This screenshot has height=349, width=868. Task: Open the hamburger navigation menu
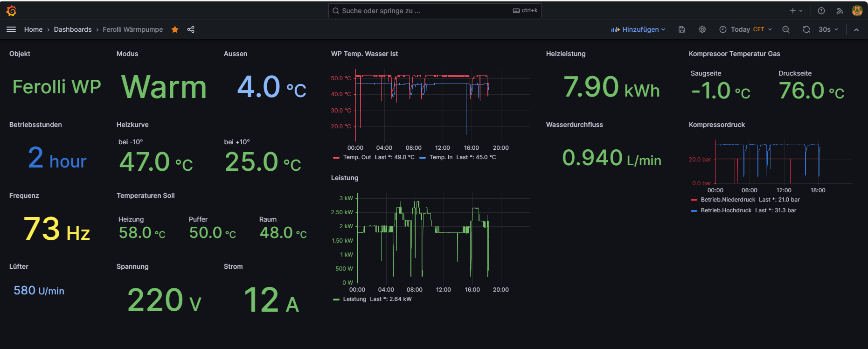11,29
